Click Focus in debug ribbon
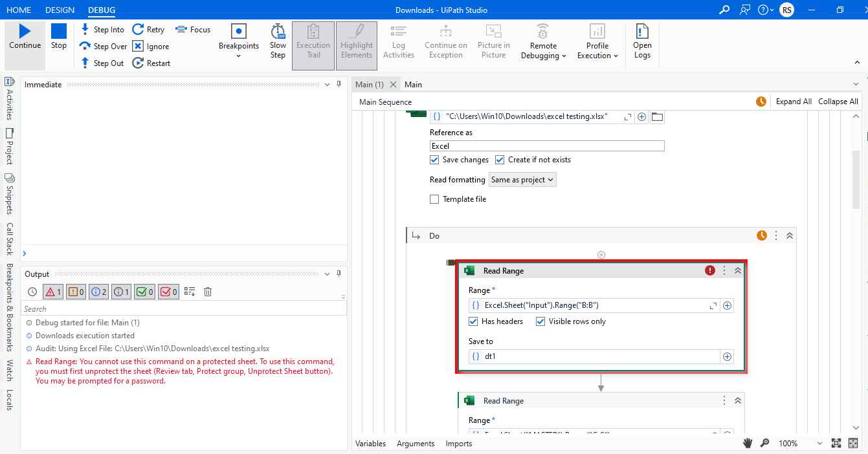Screen dimensions: 868x454 pyautogui.click(x=193, y=30)
